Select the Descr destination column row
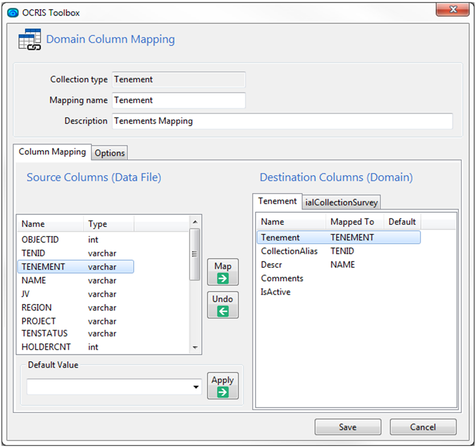 [x=339, y=264]
